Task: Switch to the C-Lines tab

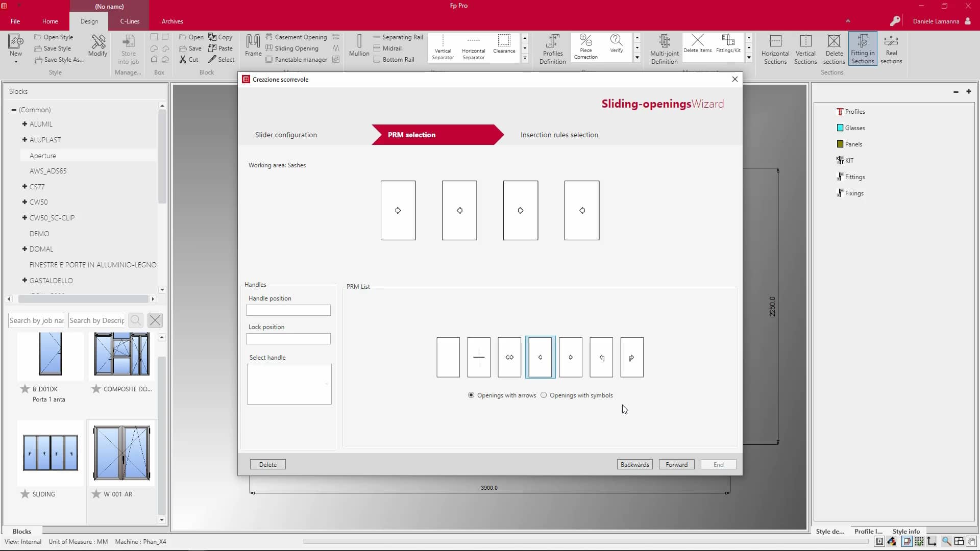Action: pos(130,21)
